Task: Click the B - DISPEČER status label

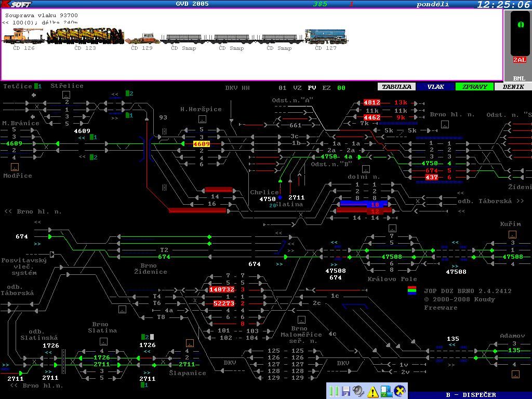Action: click(x=471, y=395)
